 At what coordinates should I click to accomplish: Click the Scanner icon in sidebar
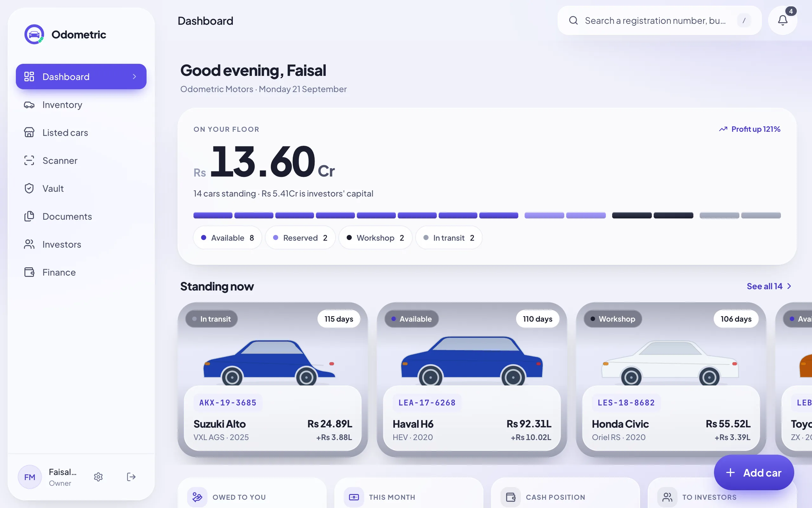click(x=29, y=161)
